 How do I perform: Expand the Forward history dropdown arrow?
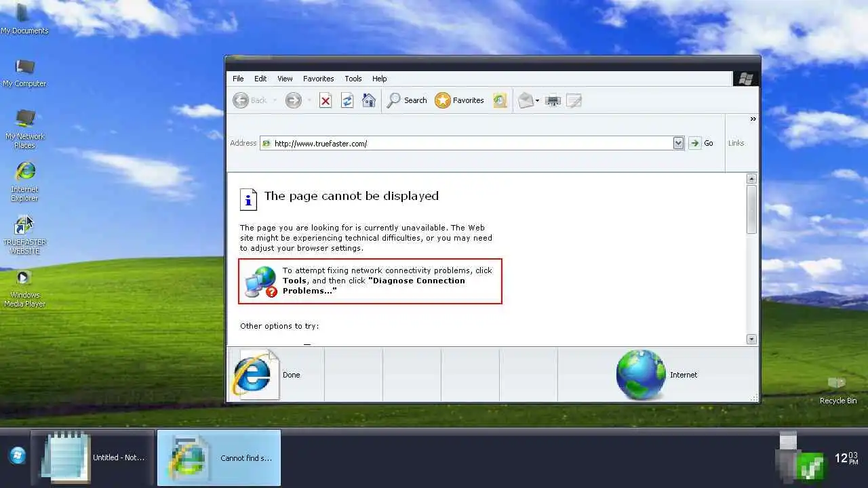309,100
